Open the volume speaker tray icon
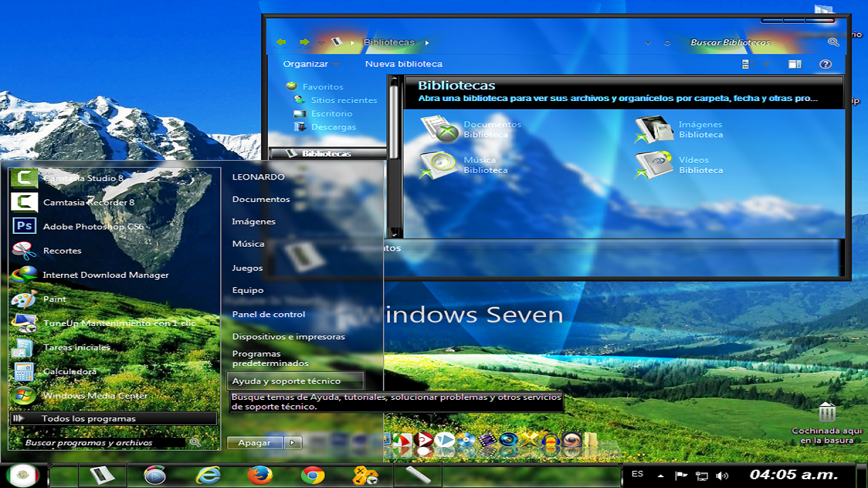 (722, 476)
